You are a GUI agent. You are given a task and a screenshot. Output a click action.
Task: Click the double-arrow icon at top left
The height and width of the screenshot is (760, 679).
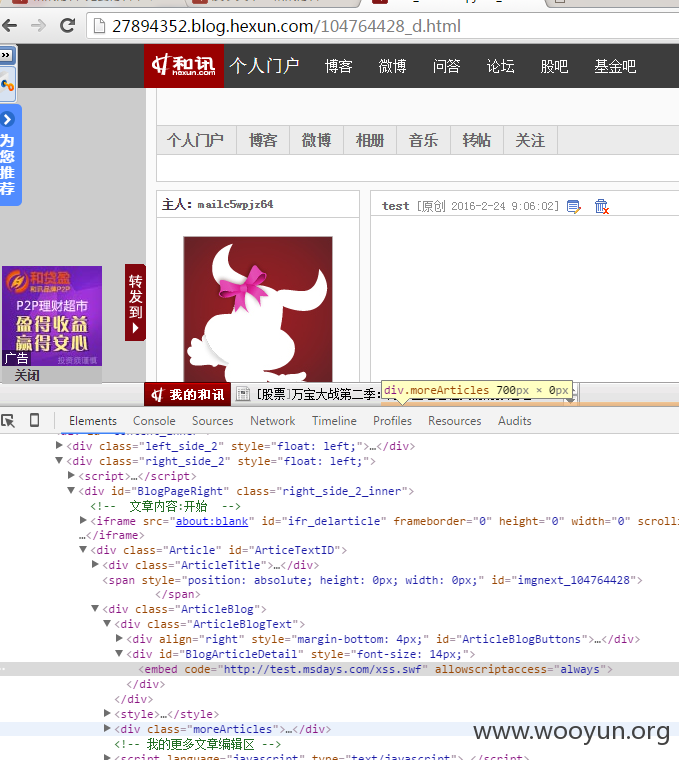pos(6,55)
